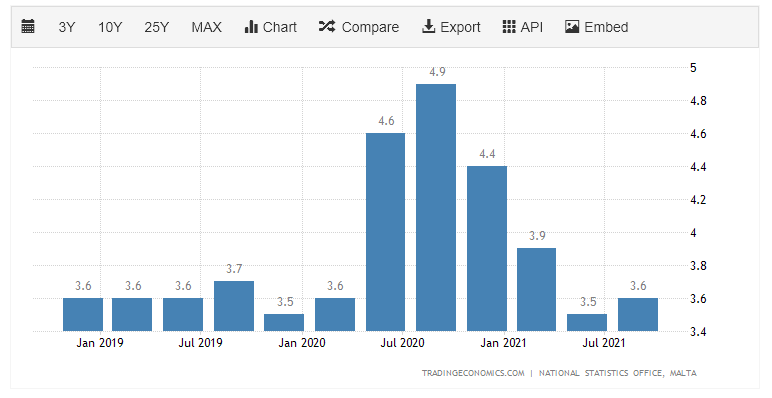Click the TRADINGECONOMICS.COM source link
The height and width of the screenshot is (398, 772).
[473, 373]
